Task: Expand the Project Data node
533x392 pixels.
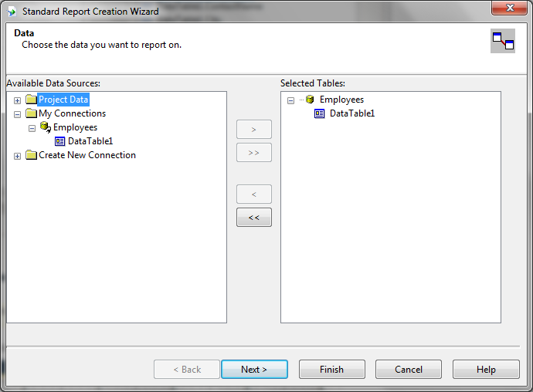Action: coord(17,100)
